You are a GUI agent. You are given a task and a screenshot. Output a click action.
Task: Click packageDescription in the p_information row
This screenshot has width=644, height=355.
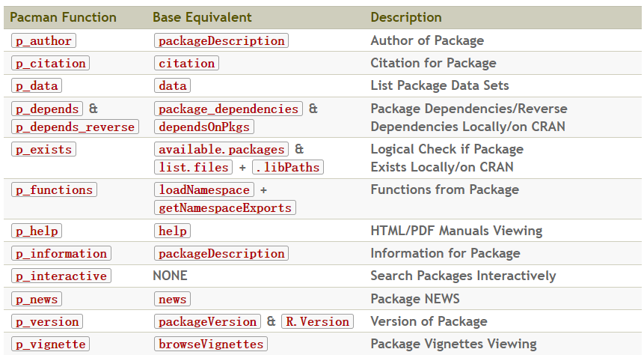coord(221,253)
